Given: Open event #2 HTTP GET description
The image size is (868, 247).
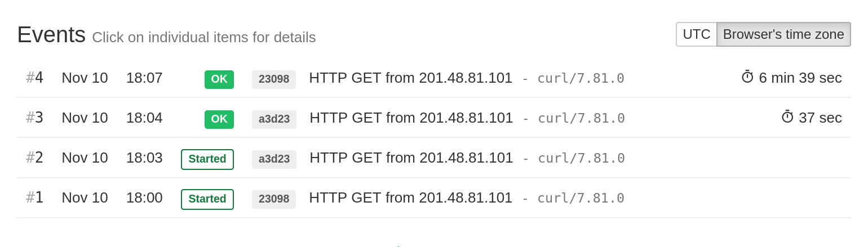Looking at the screenshot, I should coord(411,158).
